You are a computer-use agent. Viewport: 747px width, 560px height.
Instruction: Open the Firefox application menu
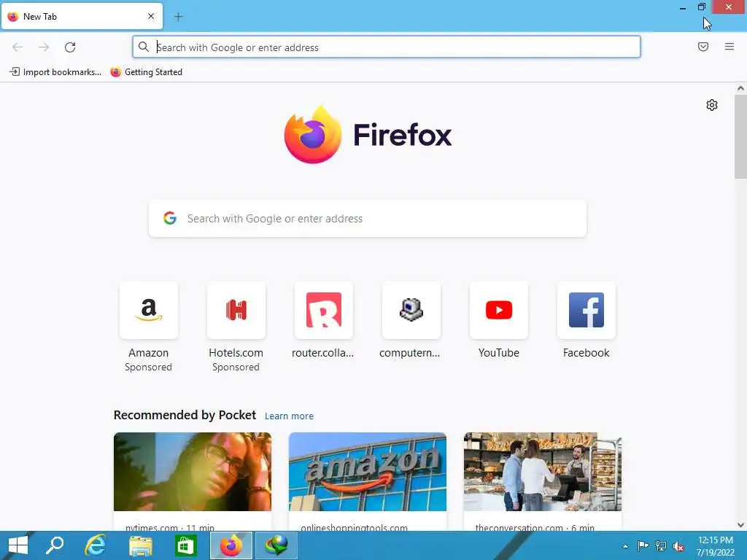point(729,47)
